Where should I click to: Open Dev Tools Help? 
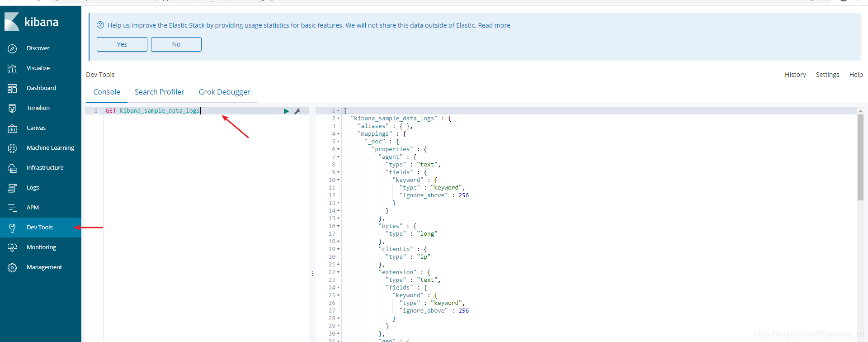coord(856,75)
